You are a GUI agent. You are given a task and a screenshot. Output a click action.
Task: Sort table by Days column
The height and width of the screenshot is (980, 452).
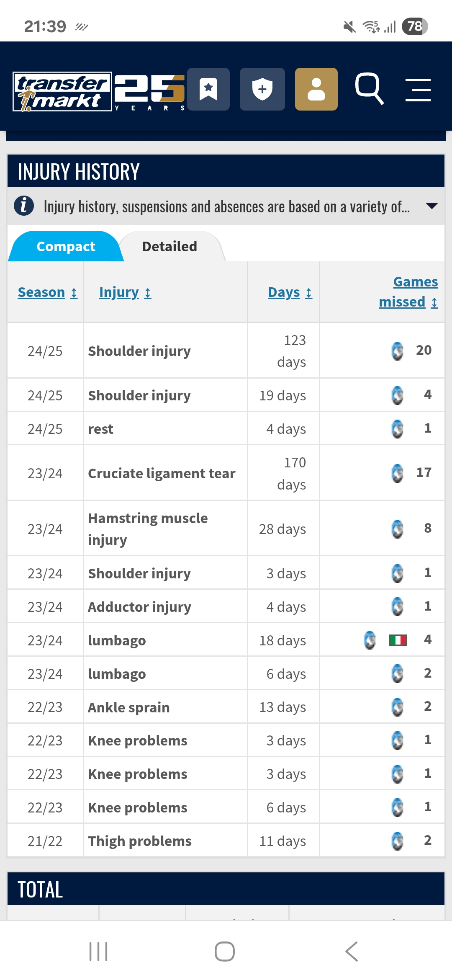pyautogui.click(x=290, y=292)
